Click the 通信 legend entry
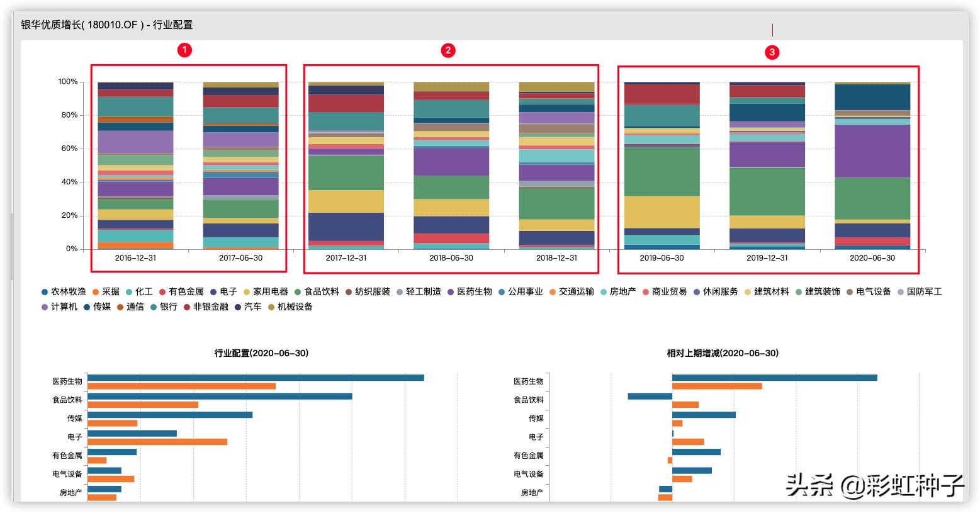980x513 pixels. [130, 307]
